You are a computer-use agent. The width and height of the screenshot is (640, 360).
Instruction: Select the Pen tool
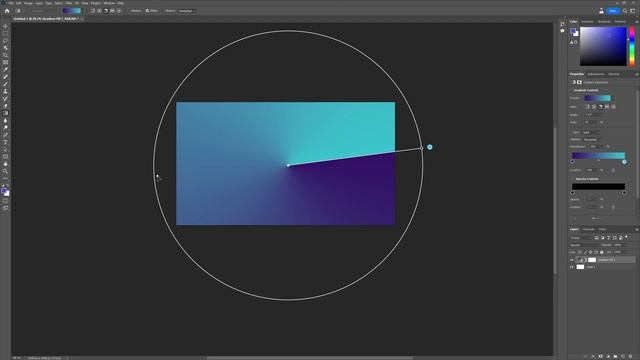5,135
